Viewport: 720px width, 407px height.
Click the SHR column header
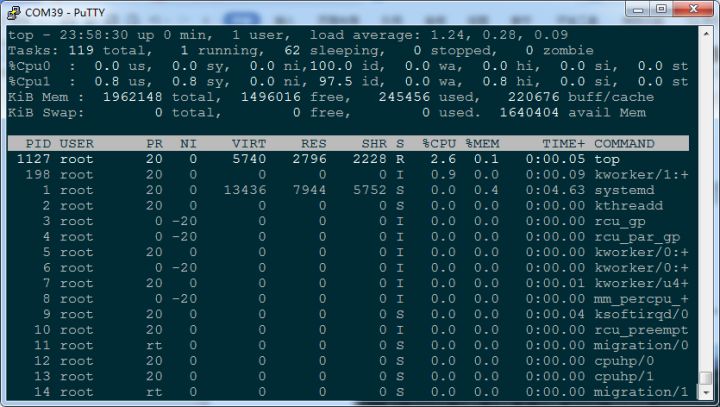coord(374,144)
